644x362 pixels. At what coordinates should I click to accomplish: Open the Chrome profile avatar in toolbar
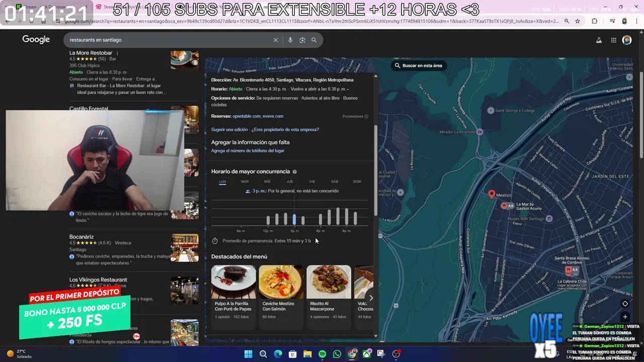point(625,21)
